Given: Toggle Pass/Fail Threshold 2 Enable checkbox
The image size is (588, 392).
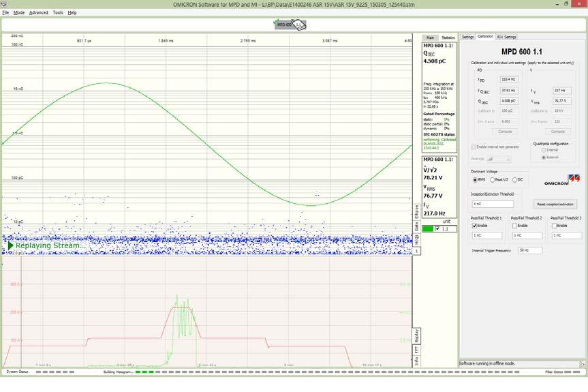Looking at the screenshot, I should click(x=514, y=226).
